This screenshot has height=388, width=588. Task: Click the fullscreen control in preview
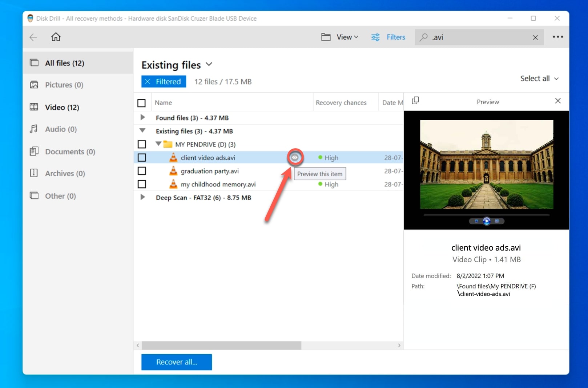tap(497, 221)
